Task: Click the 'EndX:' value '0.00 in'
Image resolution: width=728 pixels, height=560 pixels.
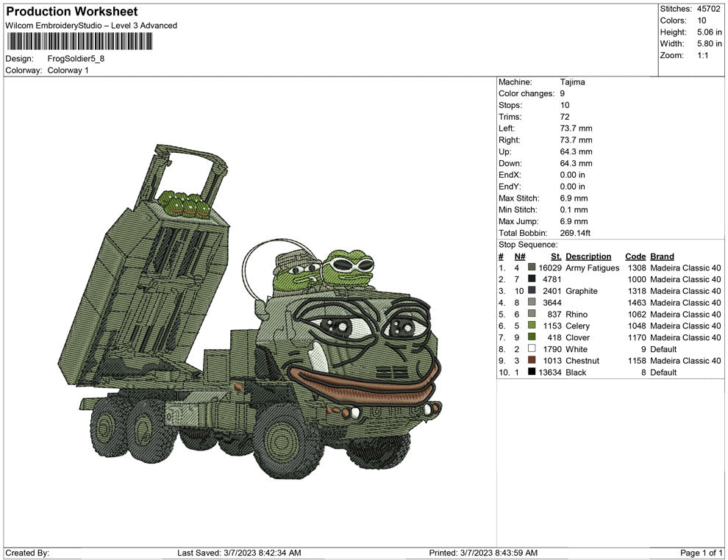Action: pos(572,175)
